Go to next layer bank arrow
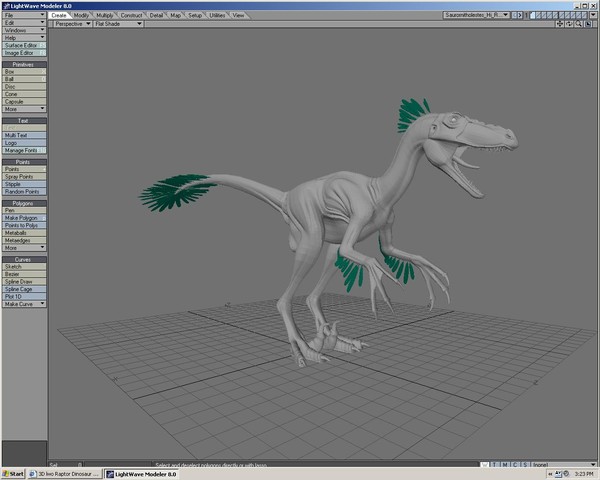Viewport: 600px width, 480px height. coord(520,15)
